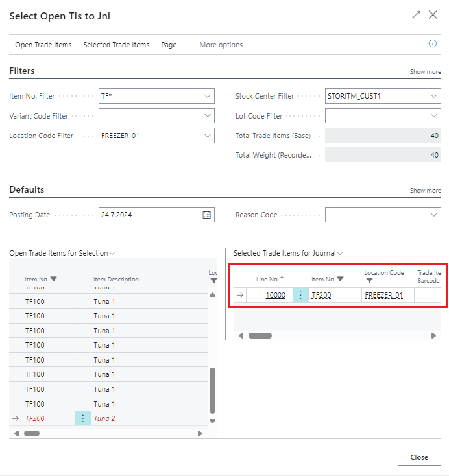Open the Stock Center Filter dropdown
Image resolution: width=449 pixels, height=476 pixels.
point(434,96)
